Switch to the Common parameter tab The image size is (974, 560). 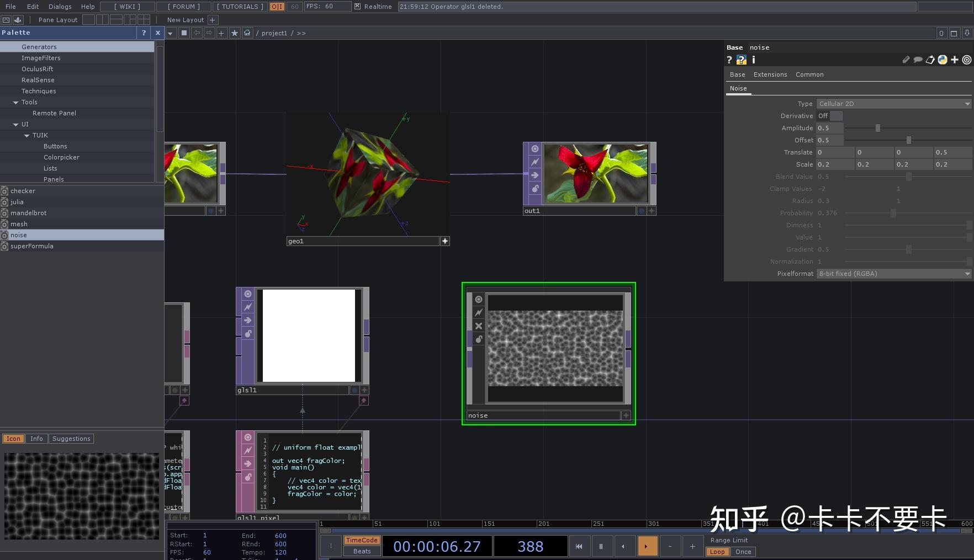pos(809,74)
